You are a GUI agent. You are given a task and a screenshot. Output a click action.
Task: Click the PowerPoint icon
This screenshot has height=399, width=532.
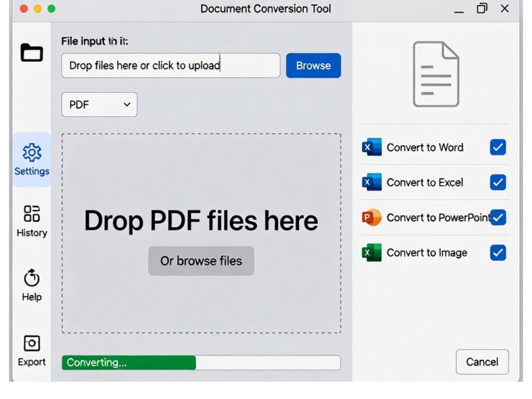(371, 217)
